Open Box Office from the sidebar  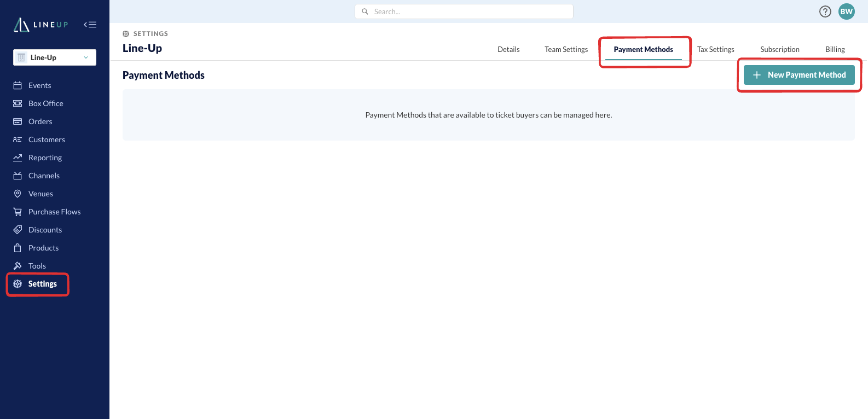click(x=46, y=103)
